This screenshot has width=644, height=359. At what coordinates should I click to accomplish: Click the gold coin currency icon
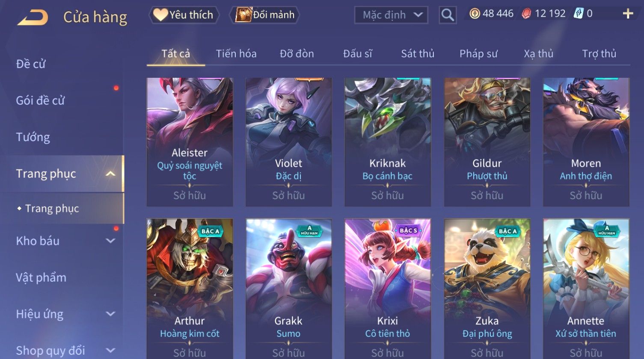pyautogui.click(x=475, y=14)
